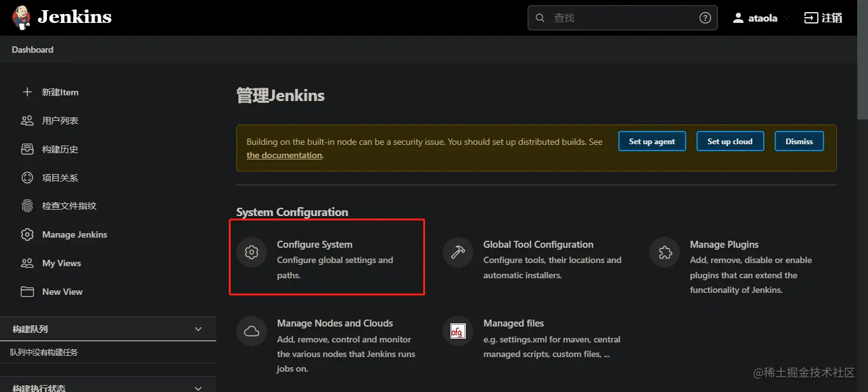The image size is (868, 392).
Task: Open the Configure System link
Action: click(x=315, y=245)
